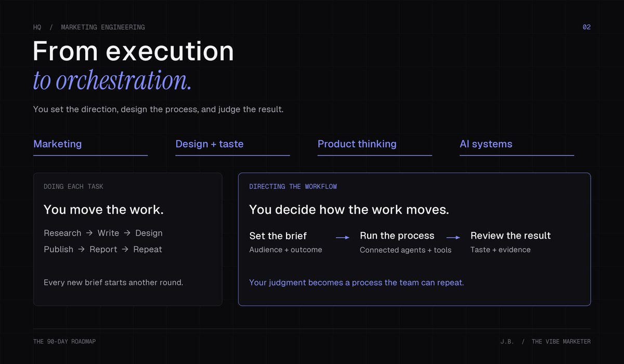Click the "J.B." footer initials
Screen dimensions: 624x364
[x=507, y=342]
